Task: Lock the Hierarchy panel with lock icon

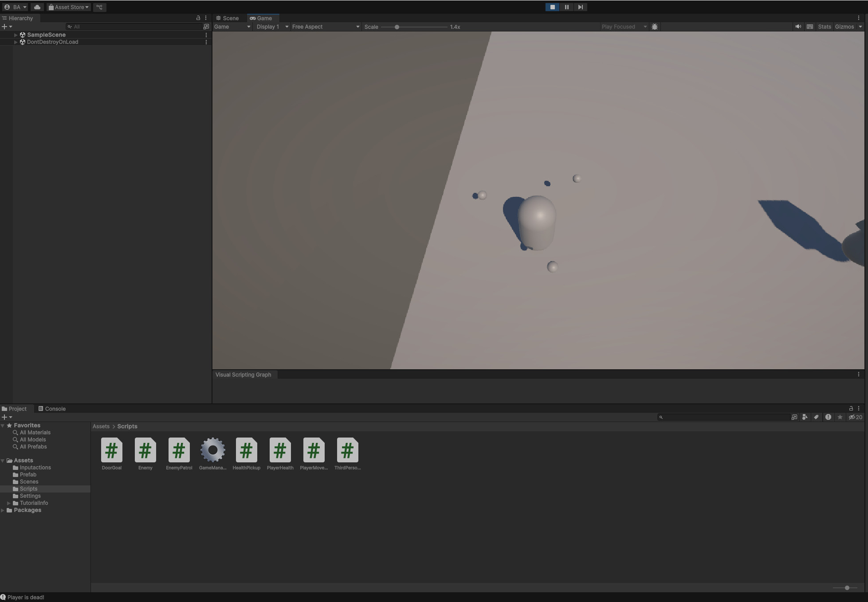Action: point(198,18)
